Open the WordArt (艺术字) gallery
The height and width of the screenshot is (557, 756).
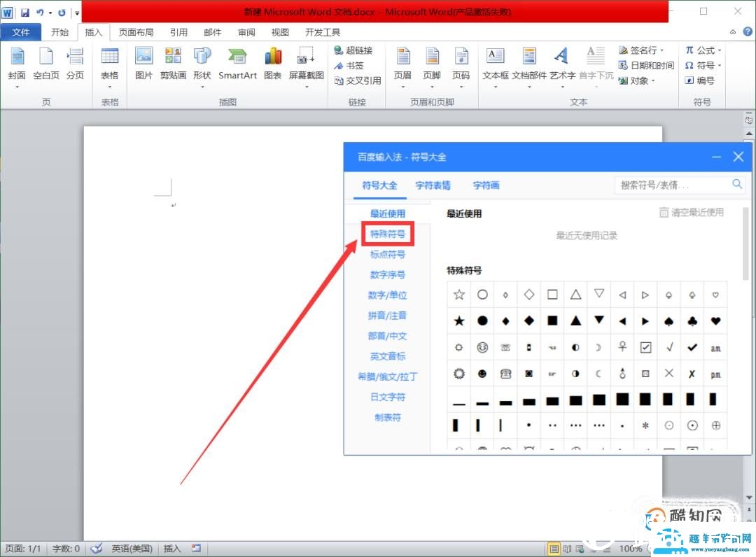tap(562, 66)
